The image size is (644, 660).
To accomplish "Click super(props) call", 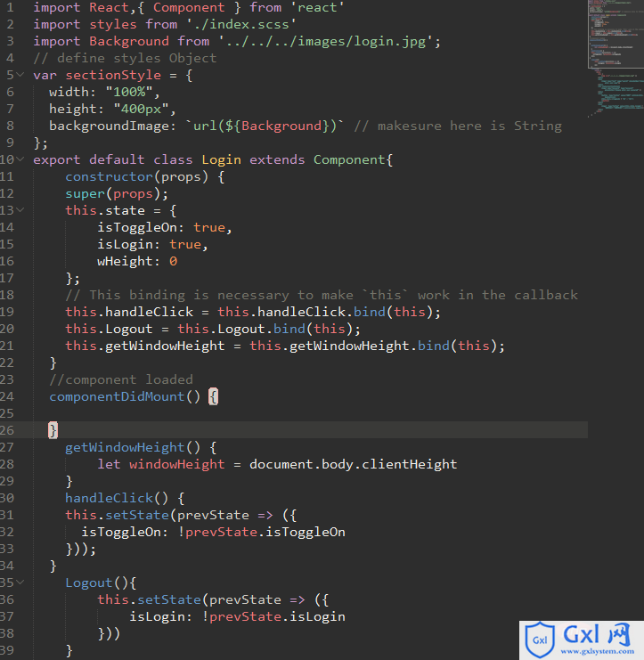I will click(x=116, y=193).
